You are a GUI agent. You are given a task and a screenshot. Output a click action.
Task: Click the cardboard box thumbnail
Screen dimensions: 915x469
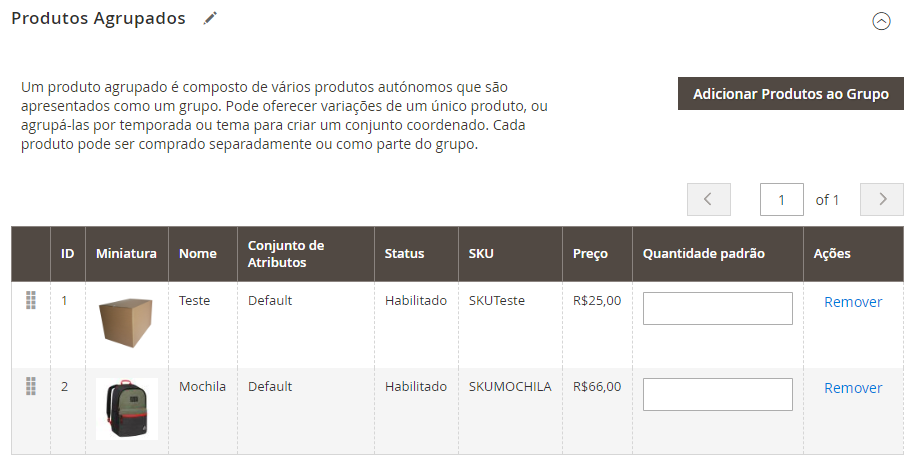pos(127,323)
